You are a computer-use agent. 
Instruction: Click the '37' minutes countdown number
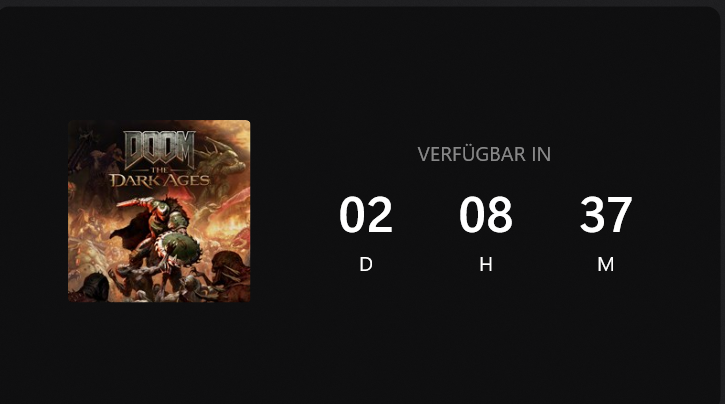pos(606,214)
